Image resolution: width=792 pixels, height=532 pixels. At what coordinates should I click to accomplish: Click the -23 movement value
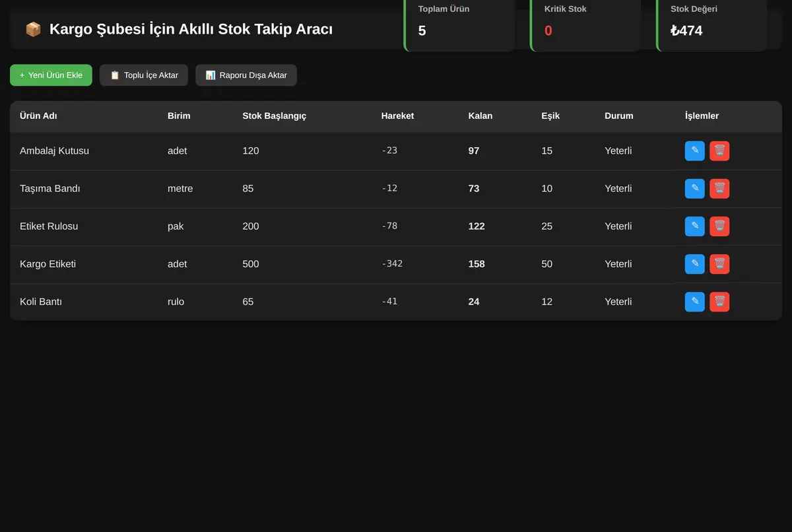point(389,151)
